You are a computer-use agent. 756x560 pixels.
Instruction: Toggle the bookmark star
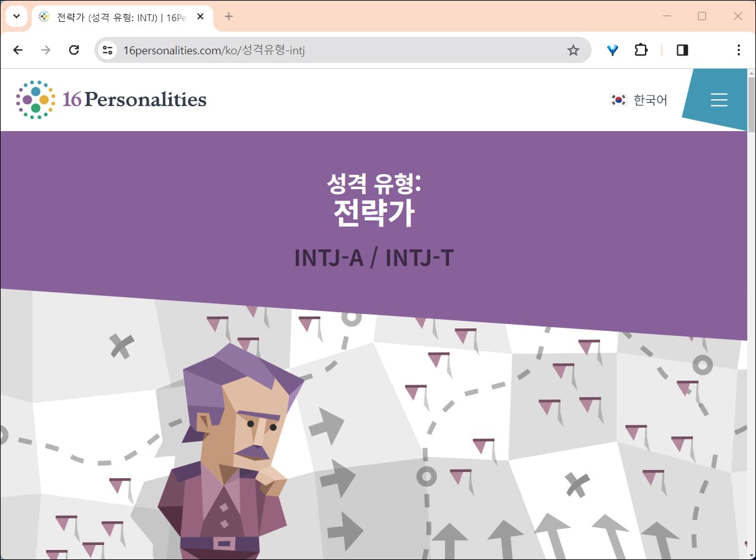tap(572, 50)
